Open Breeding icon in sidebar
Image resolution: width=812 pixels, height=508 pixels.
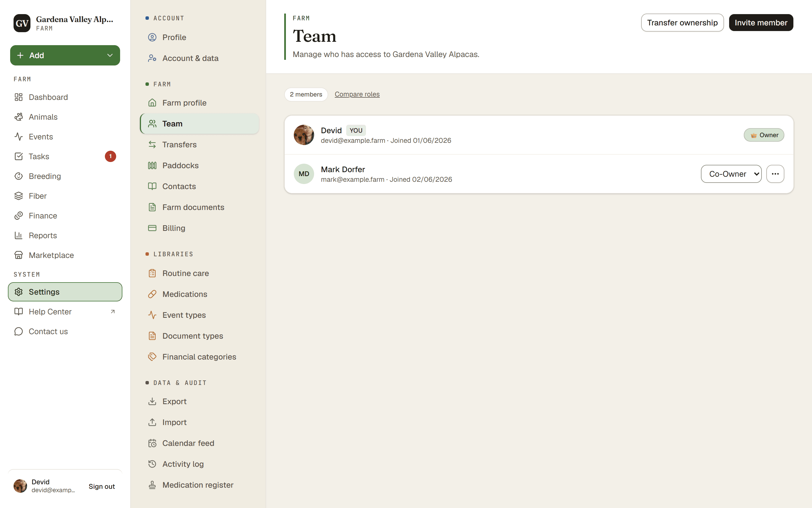pyautogui.click(x=18, y=176)
